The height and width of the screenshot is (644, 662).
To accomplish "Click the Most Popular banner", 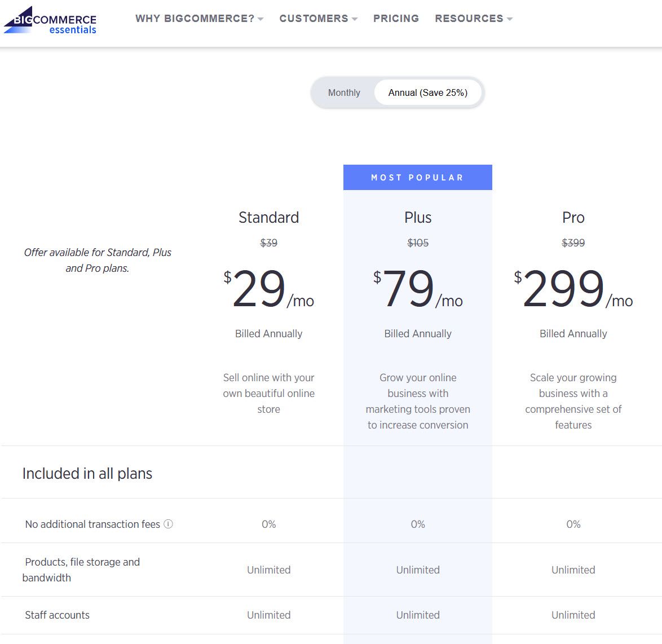I will (417, 178).
